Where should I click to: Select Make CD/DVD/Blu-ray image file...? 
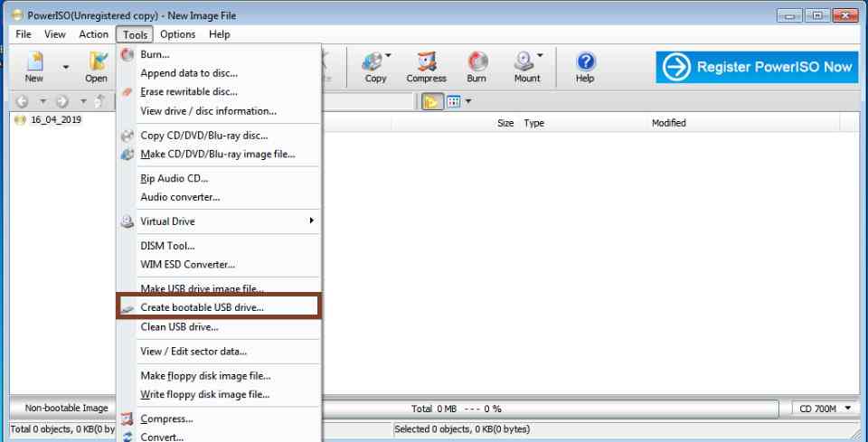click(x=219, y=155)
